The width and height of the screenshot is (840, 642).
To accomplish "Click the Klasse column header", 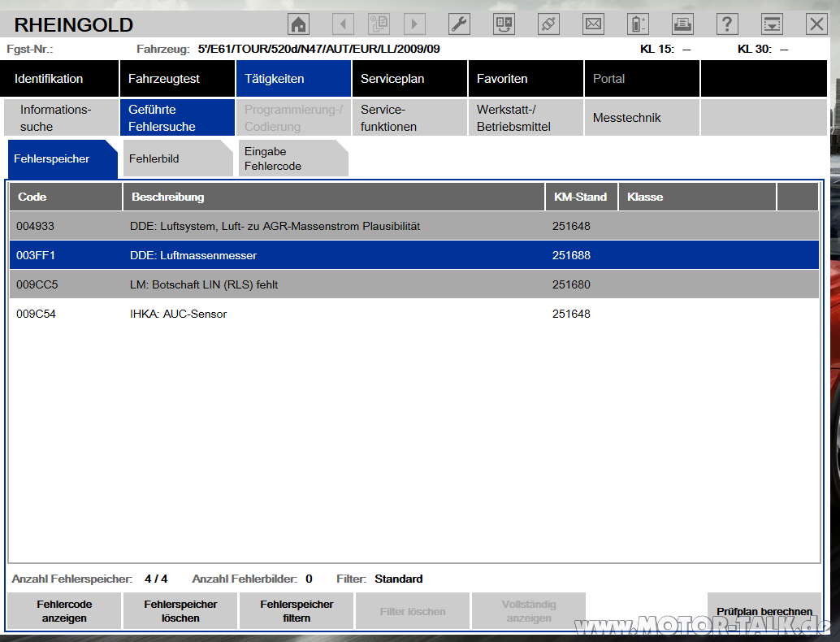I will coord(698,197).
